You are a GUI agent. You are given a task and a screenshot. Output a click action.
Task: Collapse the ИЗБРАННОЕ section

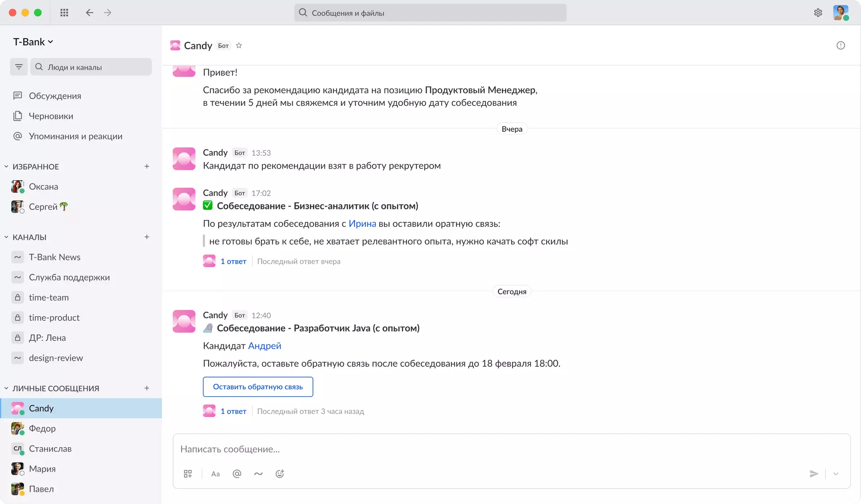click(6, 166)
